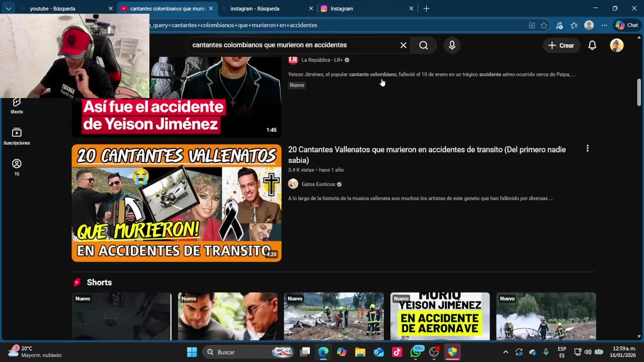This screenshot has height=362, width=644.
Task: Open the taskbar clock showing 12:59 a.m.
Action: (x=623, y=352)
